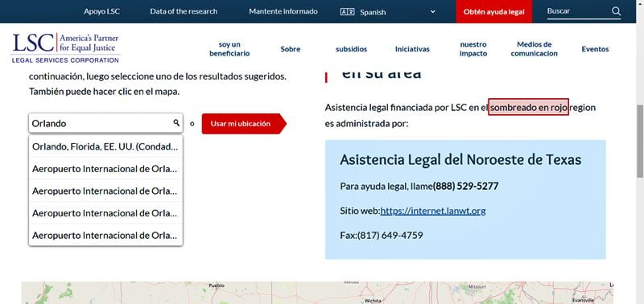Open the nuestro impacto menu
The width and height of the screenshot is (644, 304).
click(x=473, y=49)
